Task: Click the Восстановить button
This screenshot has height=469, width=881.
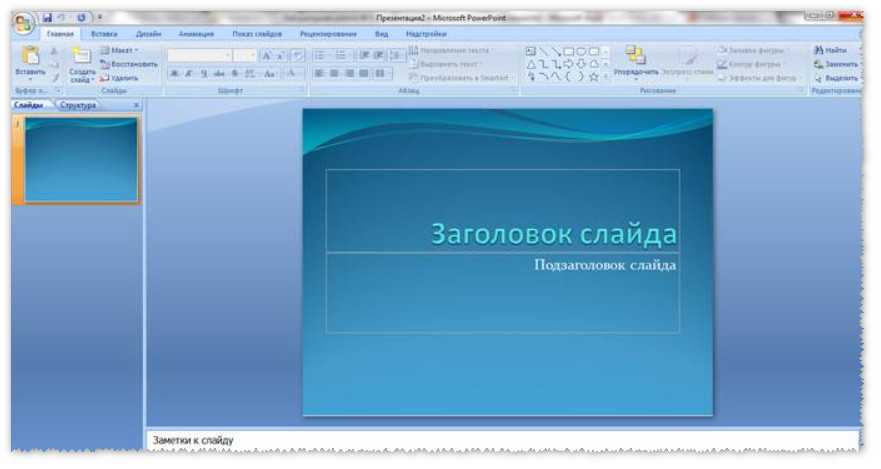Action: click(128, 63)
